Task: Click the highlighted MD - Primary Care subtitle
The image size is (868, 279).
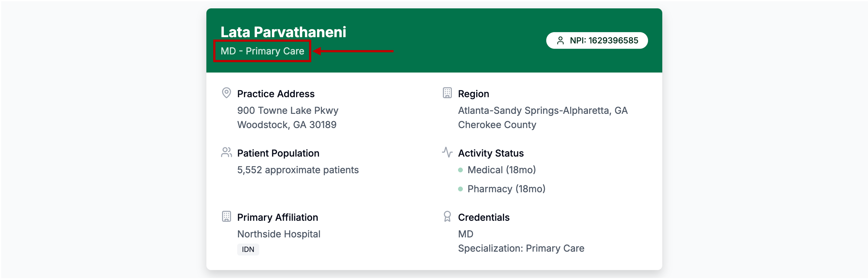Action: 262,51
